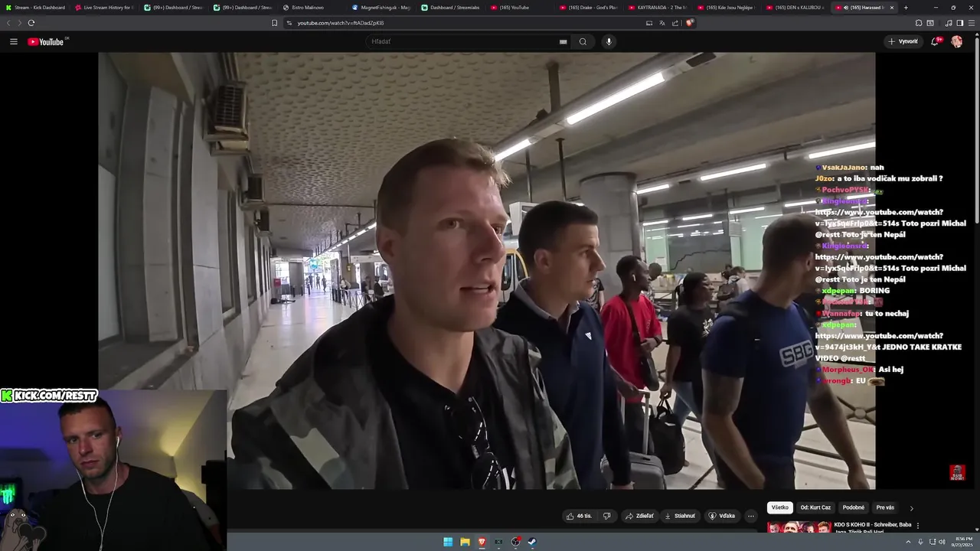The image size is (980, 551).
Task: Select the Od: Kurt Caz chip
Action: tap(815, 507)
